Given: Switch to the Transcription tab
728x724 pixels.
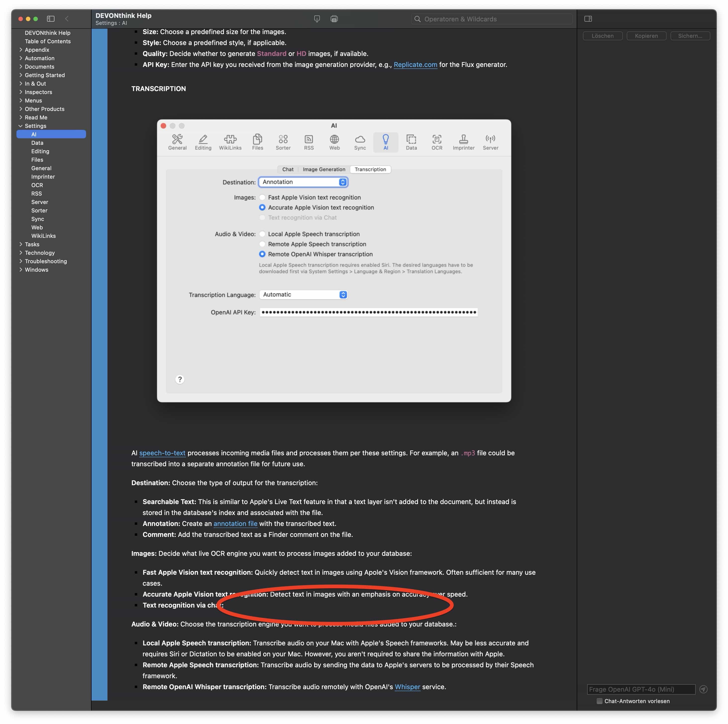Looking at the screenshot, I should point(370,169).
